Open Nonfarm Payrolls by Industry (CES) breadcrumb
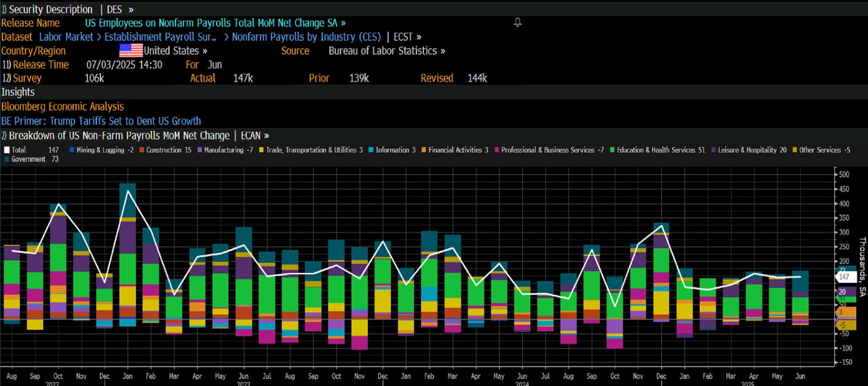 307,37
